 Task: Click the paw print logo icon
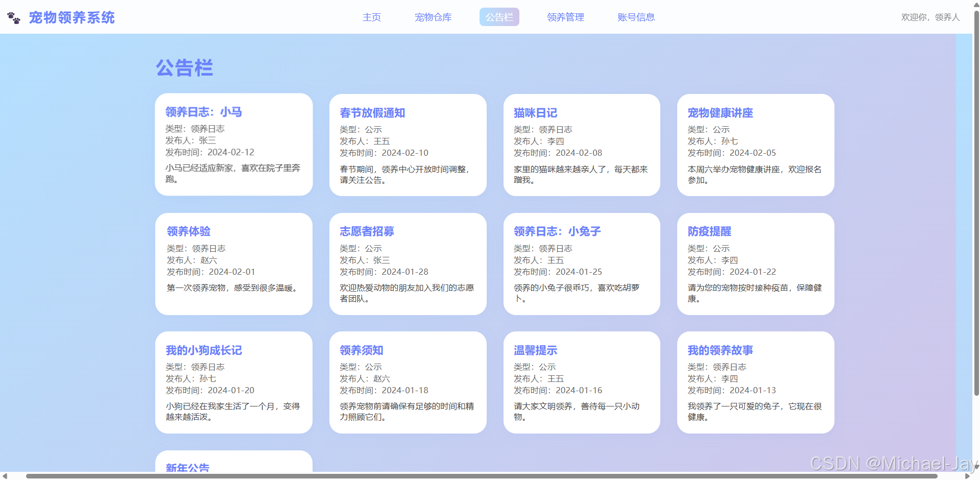click(x=14, y=18)
